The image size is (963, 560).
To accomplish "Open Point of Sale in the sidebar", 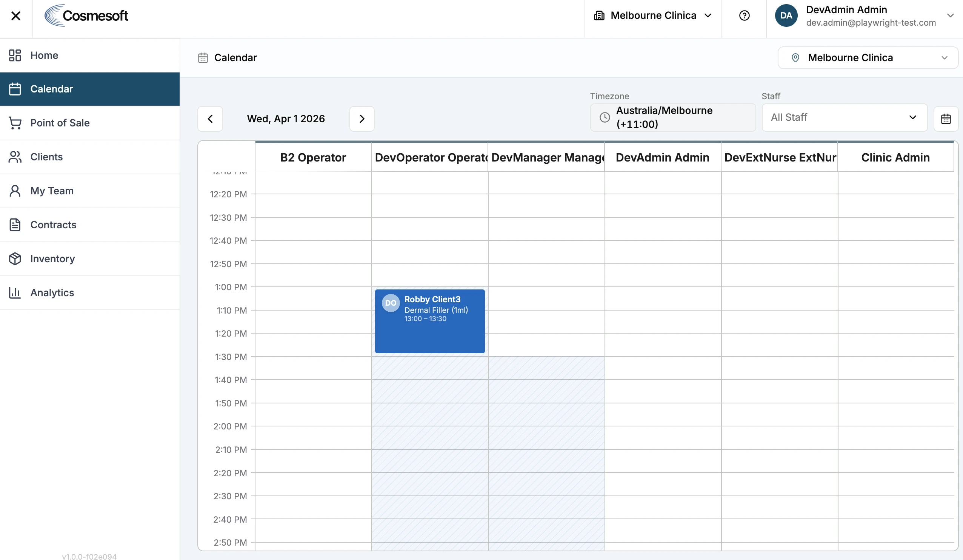I will point(90,123).
